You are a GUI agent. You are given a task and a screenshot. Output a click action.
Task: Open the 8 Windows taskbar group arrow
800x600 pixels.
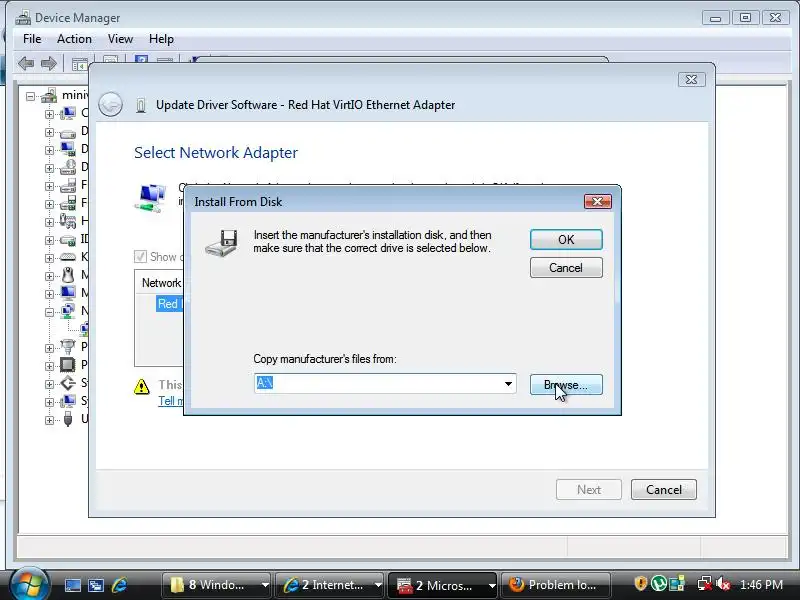[265, 585]
